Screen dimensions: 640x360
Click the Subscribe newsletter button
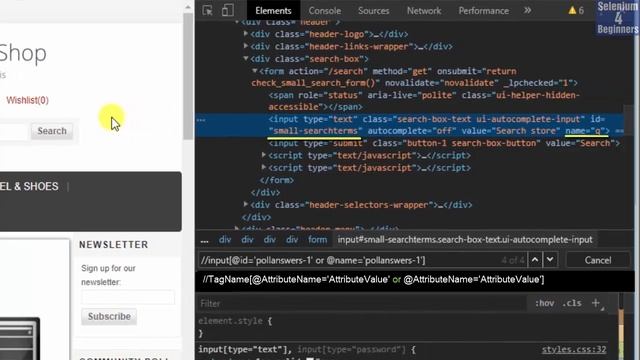click(109, 316)
